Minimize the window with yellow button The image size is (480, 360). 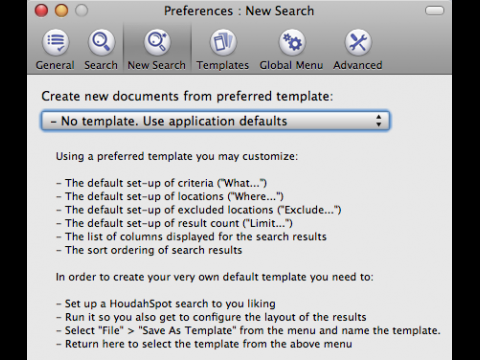[61, 11]
